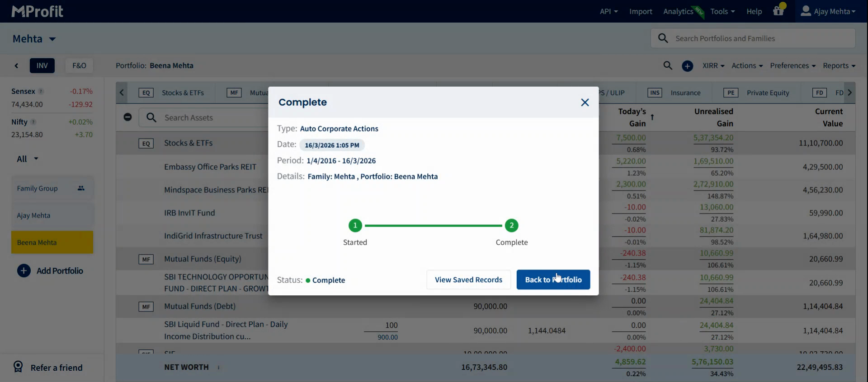Click the Add Portfolio plus icon
This screenshot has width=868, height=382.
tap(24, 271)
